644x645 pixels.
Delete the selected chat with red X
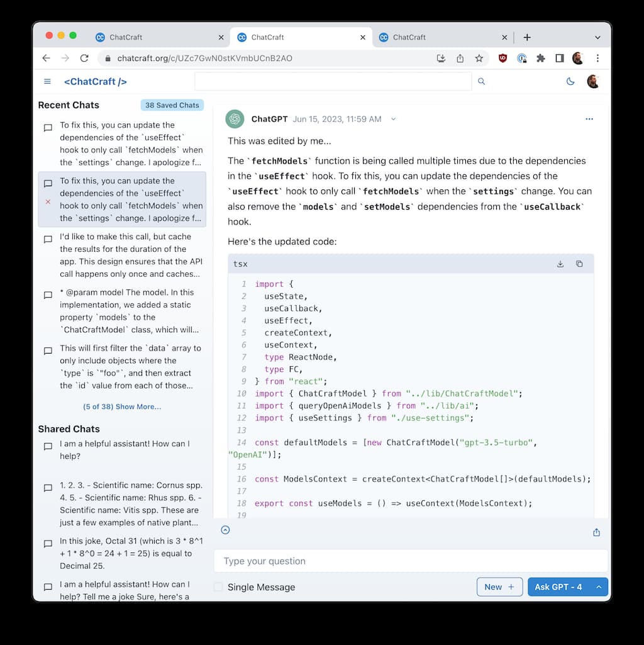[48, 202]
